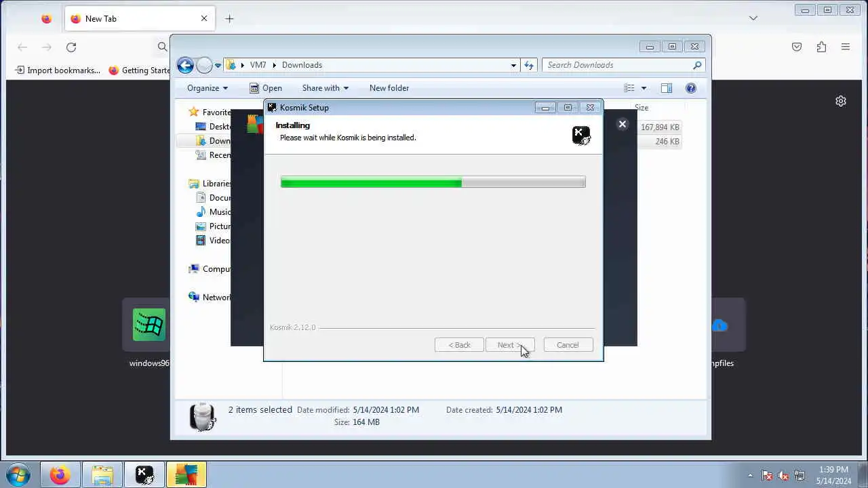Click the AVG taskbar icon
The image size is (868, 488).
coord(186,475)
